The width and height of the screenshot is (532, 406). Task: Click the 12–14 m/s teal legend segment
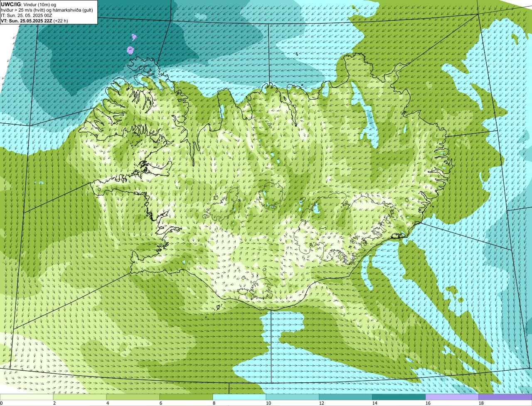pos(346,397)
